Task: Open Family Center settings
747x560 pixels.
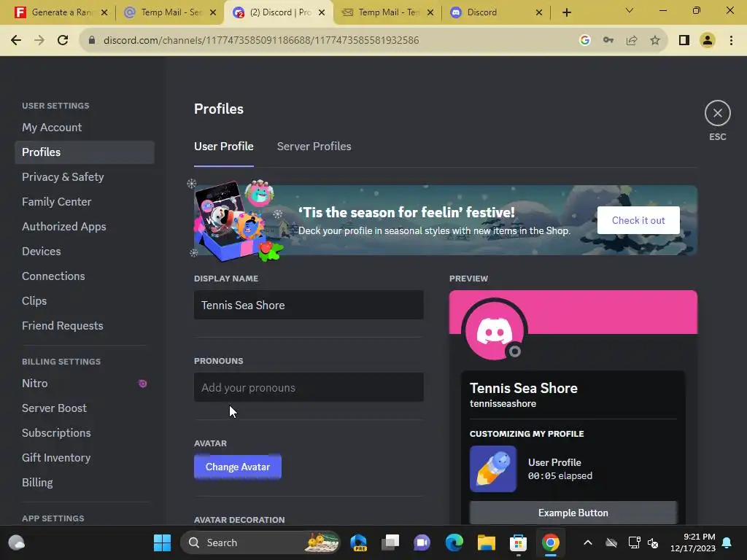Action: [85, 201]
